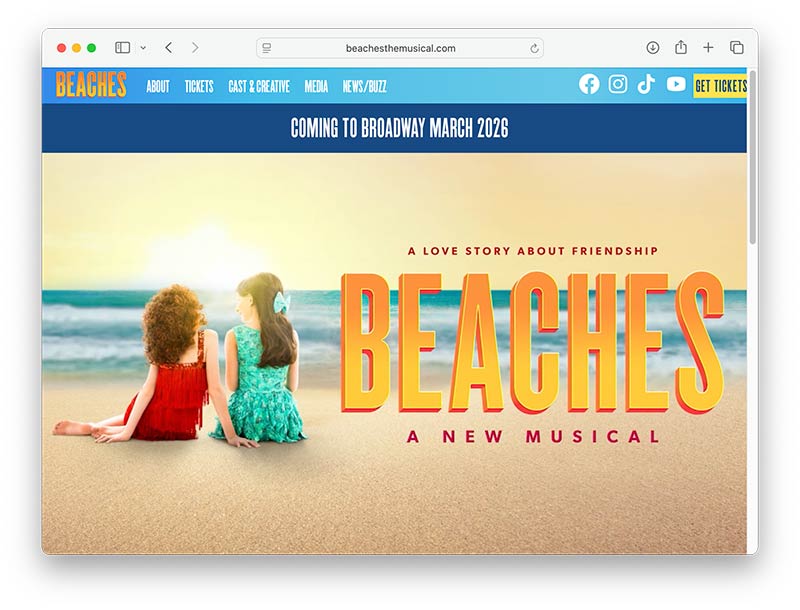Open the Instagram profile icon
The width and height of the screenshot is (800, 610).
(x=618, y=85)
